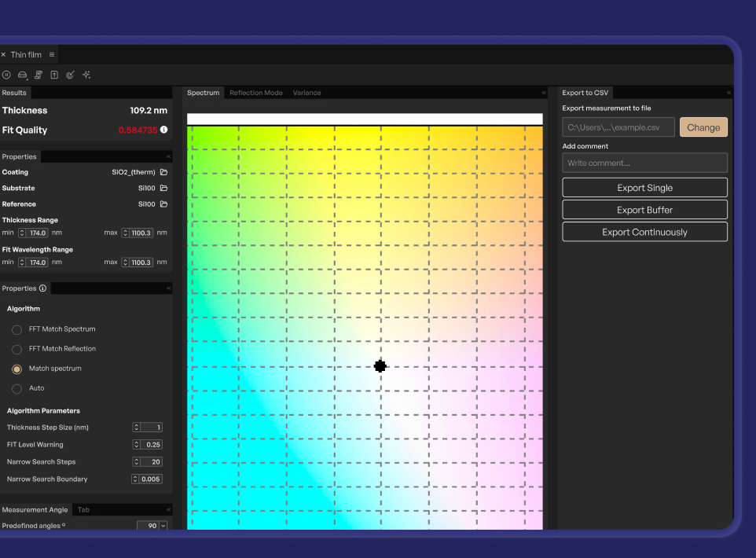The width and height of the screenshot is (756, 558).
Task: Select the script icon on the toolbar
Action: [x=39, y=75]
